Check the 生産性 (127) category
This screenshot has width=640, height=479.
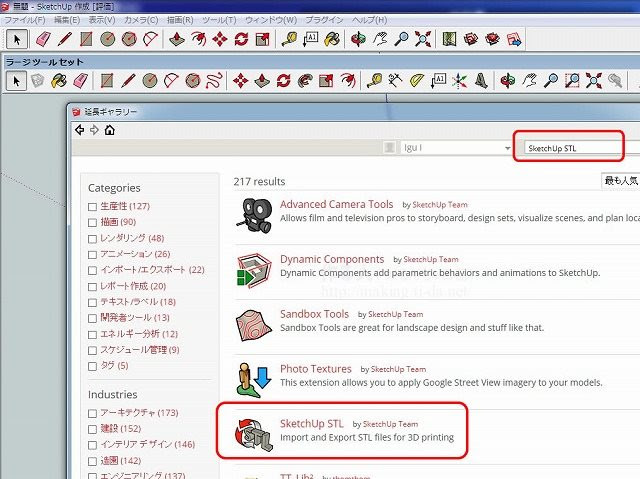[x=92, y=207]
